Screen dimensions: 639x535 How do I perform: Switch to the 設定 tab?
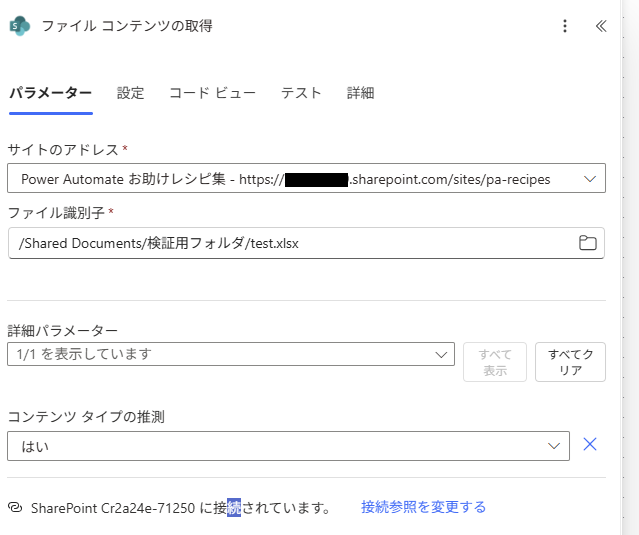[130, 93]
